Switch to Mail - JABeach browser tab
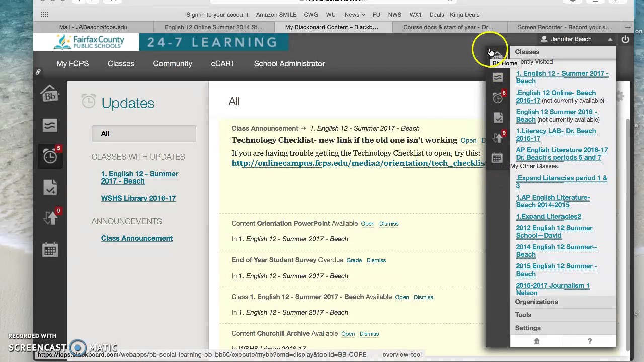 click(x=93, y=27)
